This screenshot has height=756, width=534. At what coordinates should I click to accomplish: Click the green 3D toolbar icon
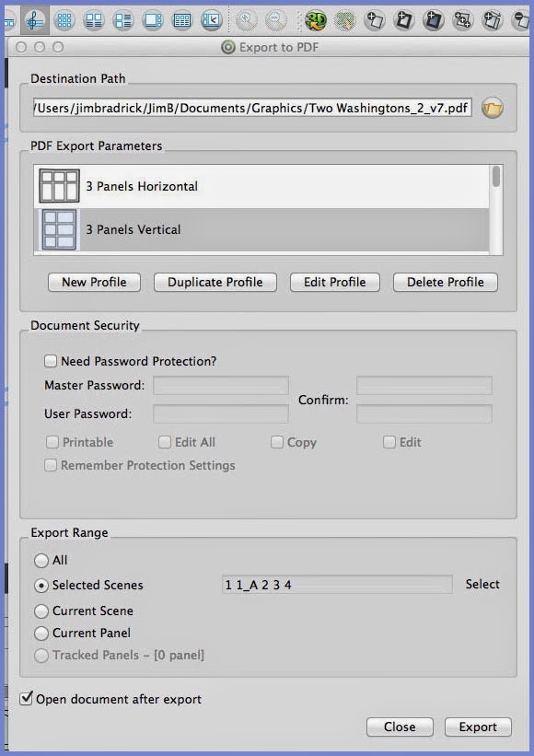(x=316, y=20)
